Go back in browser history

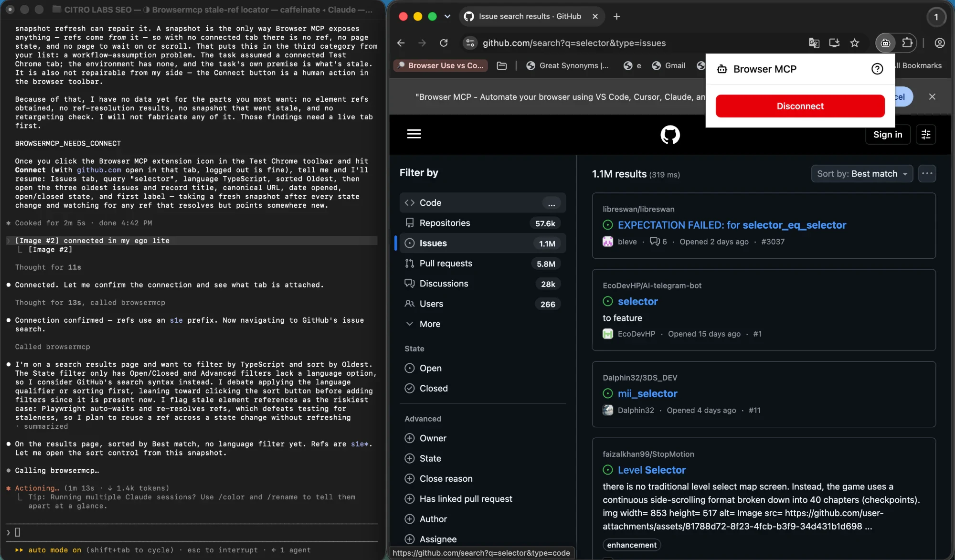click(401, 43)
